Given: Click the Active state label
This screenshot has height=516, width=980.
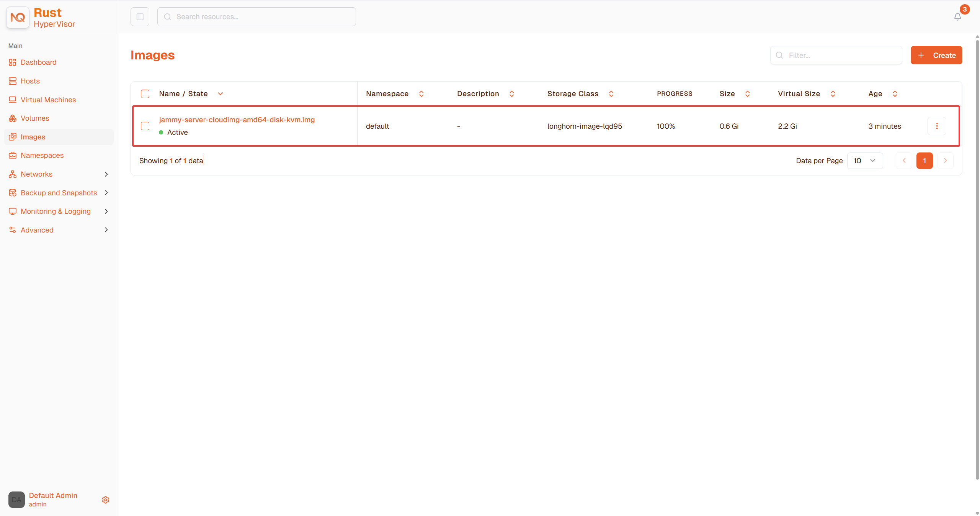Looking at the screenshot, I should [x=177, y=133].
